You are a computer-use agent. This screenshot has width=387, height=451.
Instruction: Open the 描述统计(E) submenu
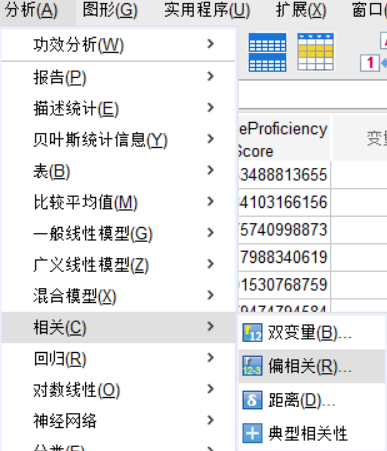[x=118, y=108]
